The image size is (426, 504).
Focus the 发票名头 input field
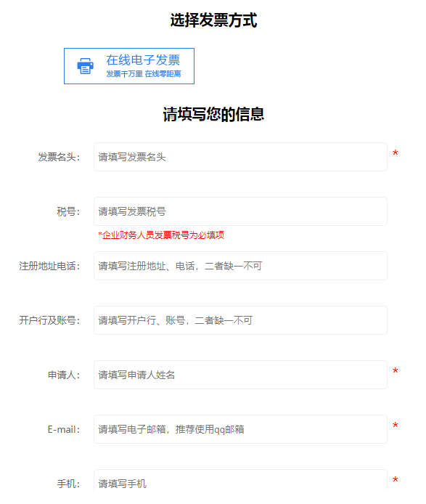pyautogui.click(x=240, y=157)
